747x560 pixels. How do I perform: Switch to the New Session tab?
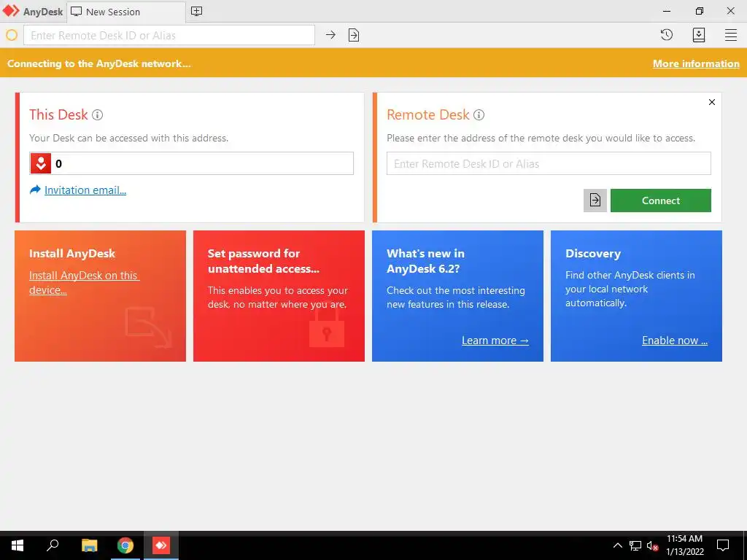(x=126, y=12)
